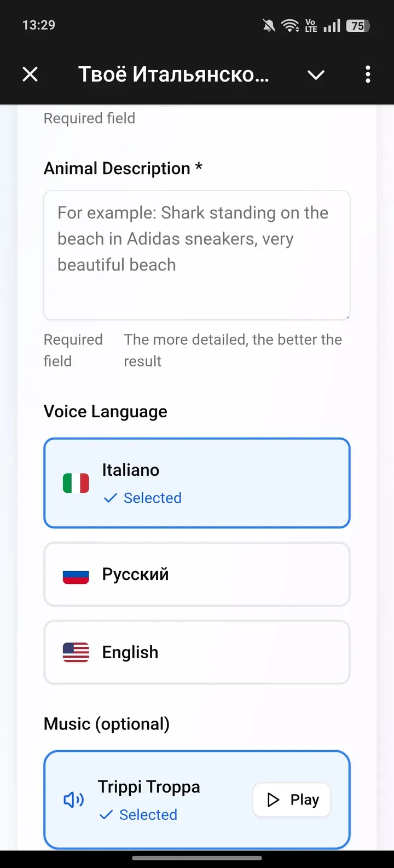Select Русский as voice language
394x868 pixels.
(x=197, y=574)
